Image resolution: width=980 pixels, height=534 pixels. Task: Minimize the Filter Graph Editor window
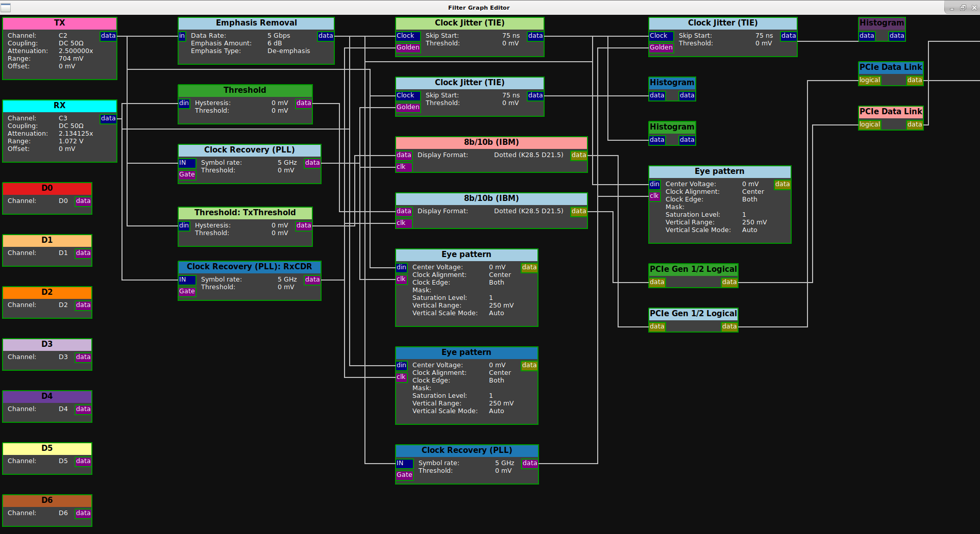click(952, 8)
